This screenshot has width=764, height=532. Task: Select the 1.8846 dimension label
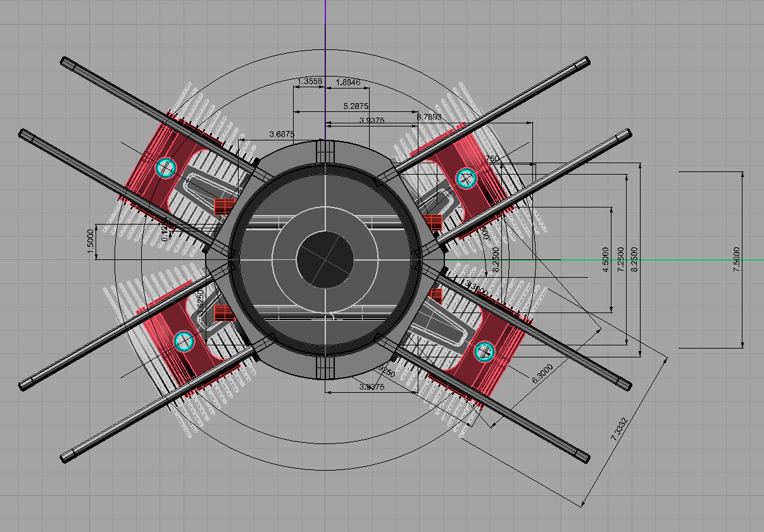click(348, 82)
